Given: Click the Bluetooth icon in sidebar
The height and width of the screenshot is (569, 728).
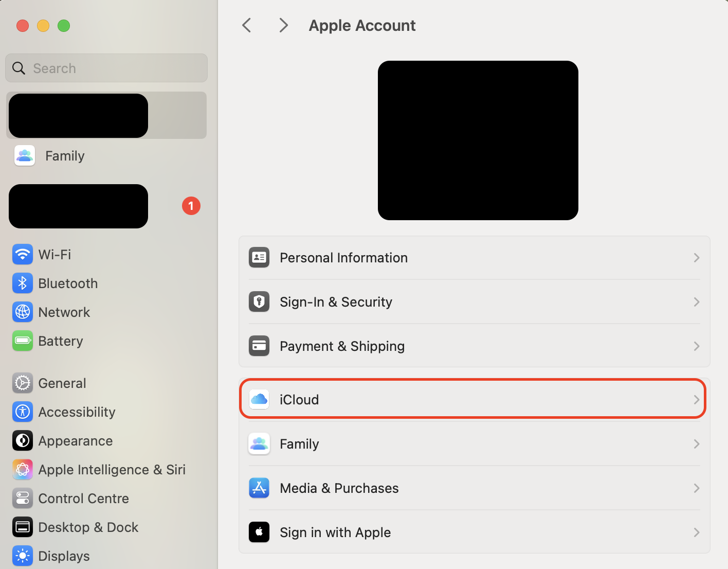Looking at the screenshot, I should pyautogui.click(x=23, y=283).
